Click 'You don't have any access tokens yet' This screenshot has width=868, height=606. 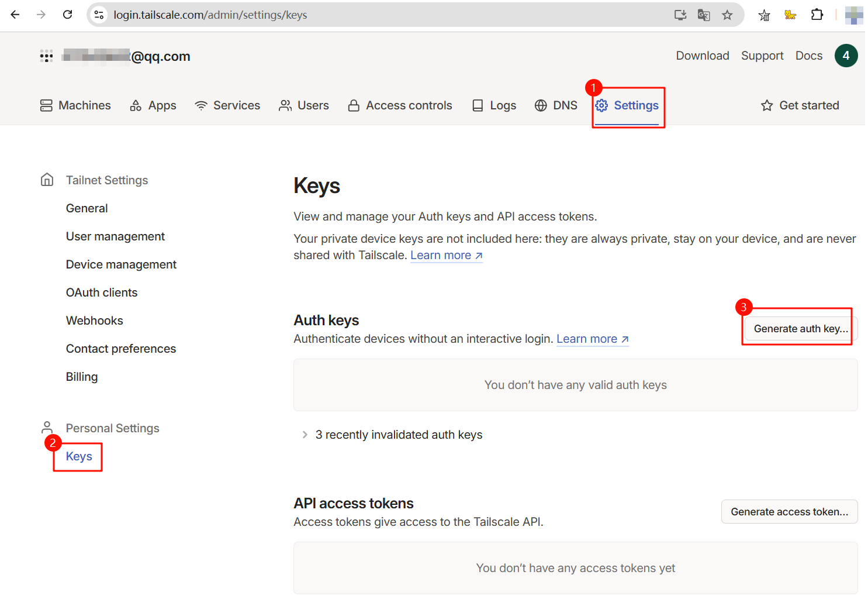(x=576, y=568)
